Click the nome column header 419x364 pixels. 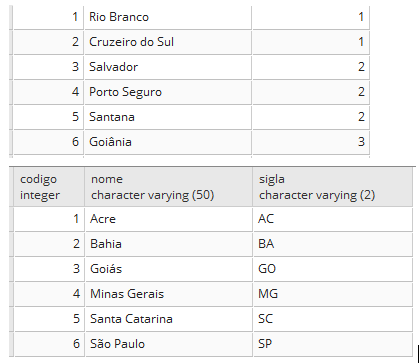pyautogui.click(x=169, y=187)
